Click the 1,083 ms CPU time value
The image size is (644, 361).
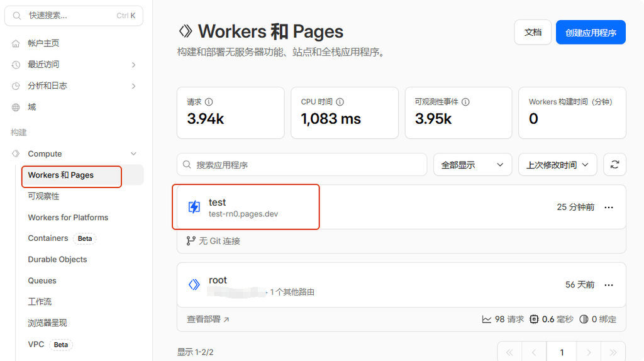[331, 119]
